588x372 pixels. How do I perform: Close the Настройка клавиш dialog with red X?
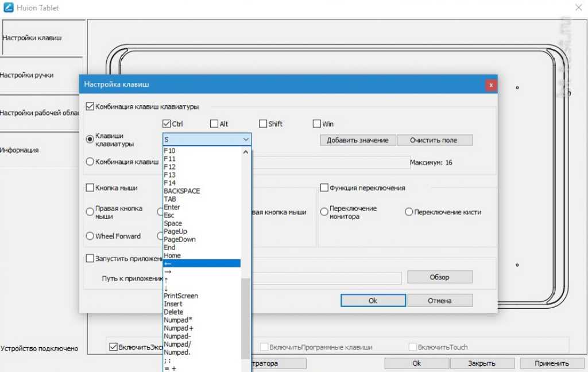[490, 85]
